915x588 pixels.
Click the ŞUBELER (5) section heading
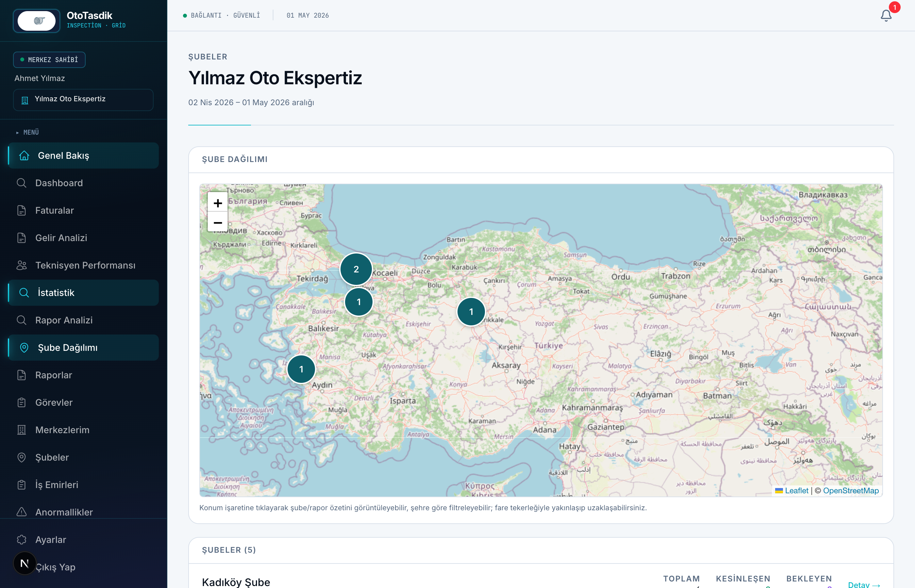(229, 550)
